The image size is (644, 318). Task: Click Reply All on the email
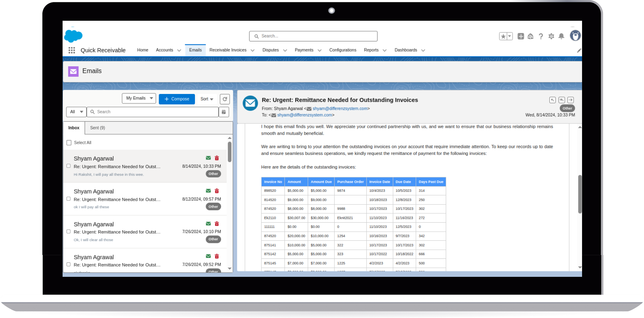pyautogui.click(x=562, y=100)
